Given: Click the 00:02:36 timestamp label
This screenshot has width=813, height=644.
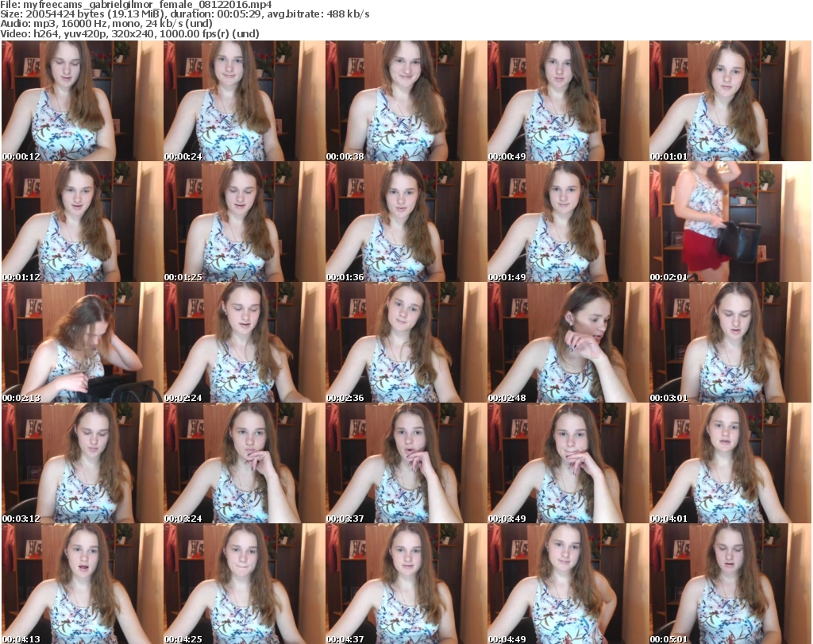Looking at the screenshot, I should point(345,398).
